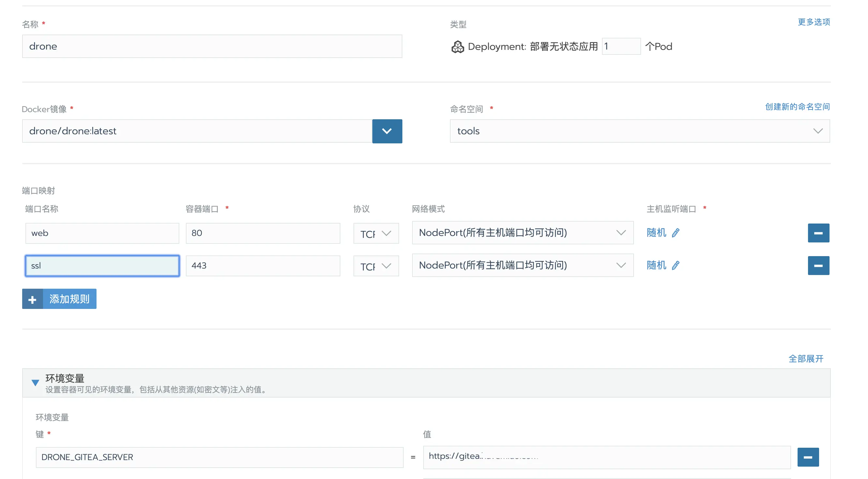Viewport: 868px width, 479px height.
Task: Click the Deployment workload type icon
Action: pyautogui.click(x=457, y=47)
